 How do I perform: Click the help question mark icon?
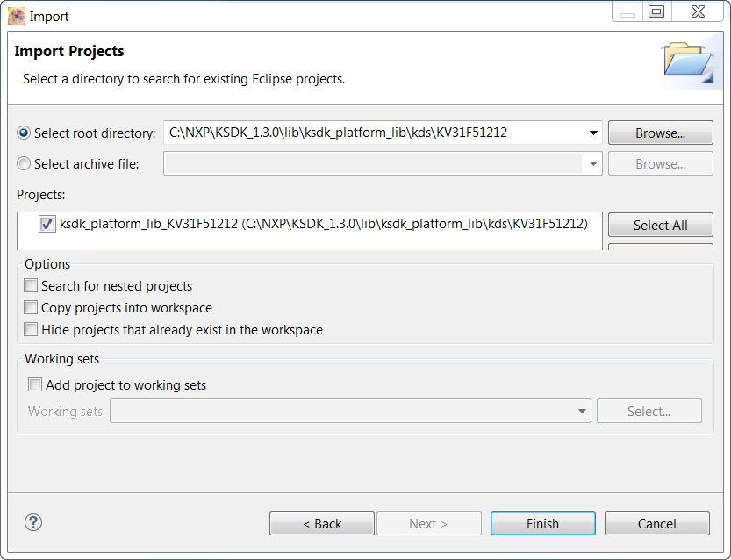[33, 522]
